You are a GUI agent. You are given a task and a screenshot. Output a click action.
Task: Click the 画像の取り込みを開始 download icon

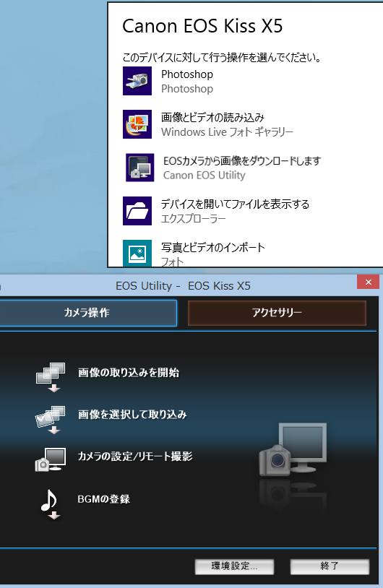click(x=51, y=377)
